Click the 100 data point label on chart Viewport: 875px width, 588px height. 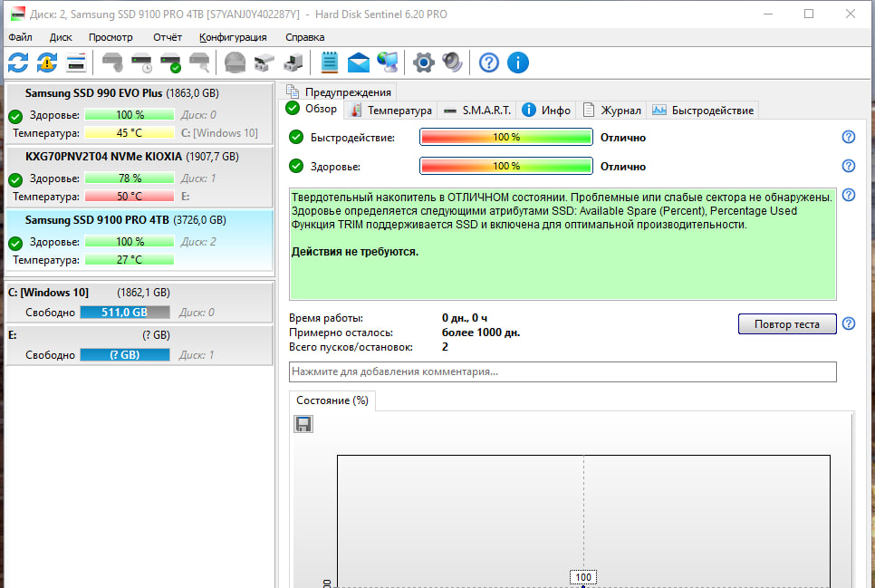(583, 577)
